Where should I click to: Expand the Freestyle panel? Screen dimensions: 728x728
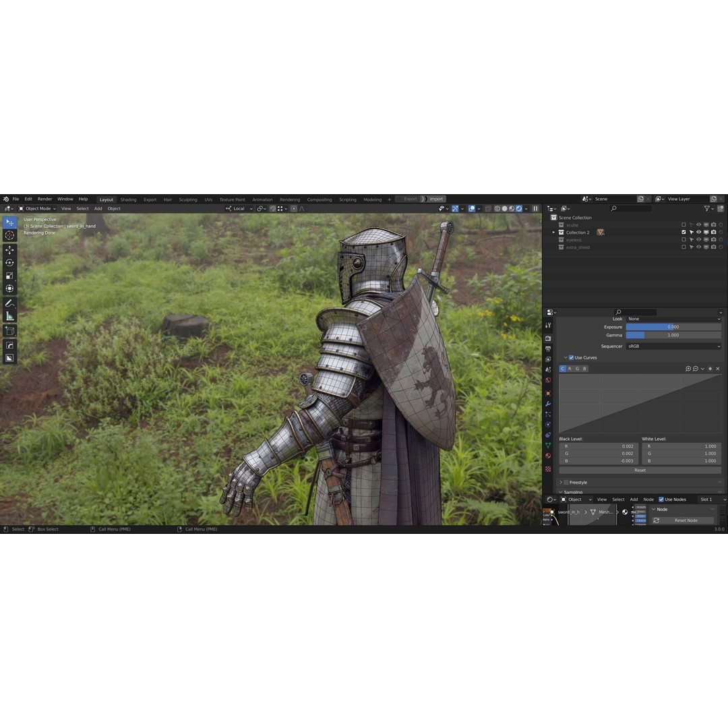click(561, 483)
